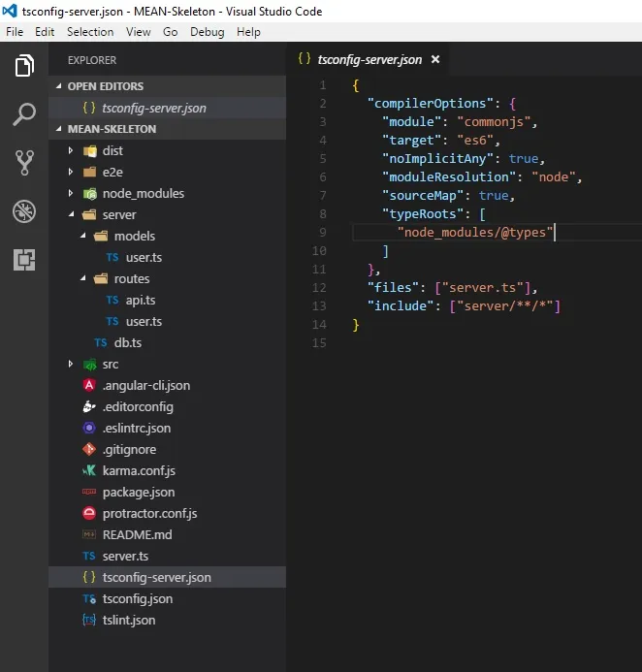Open user.ts in the models folder
The height and width of the screenshot is (672, 642).
[x=167, y=257]
